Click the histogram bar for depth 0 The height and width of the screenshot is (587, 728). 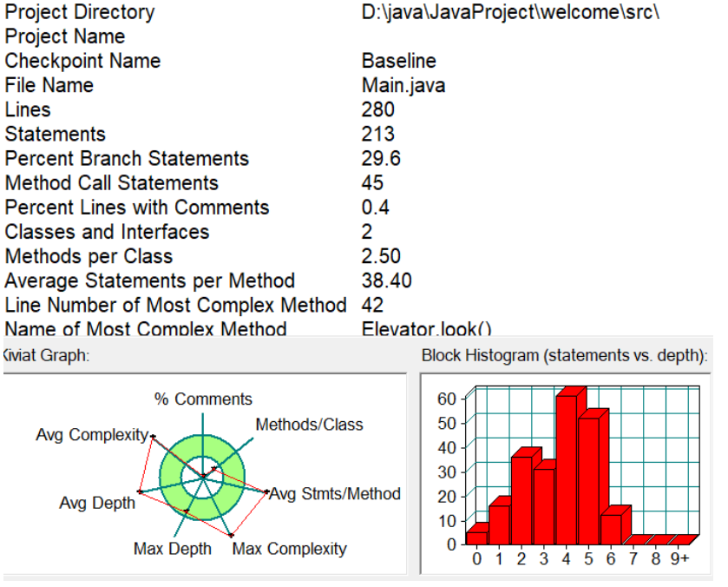476,538
